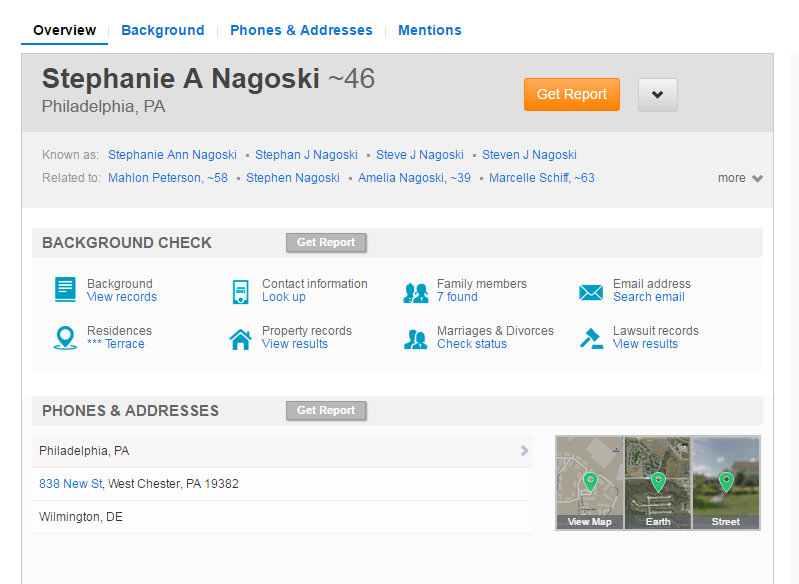Open related person Stephen Nagoski
This screenshot has height=584, width=799.
[x=292, y=178]
